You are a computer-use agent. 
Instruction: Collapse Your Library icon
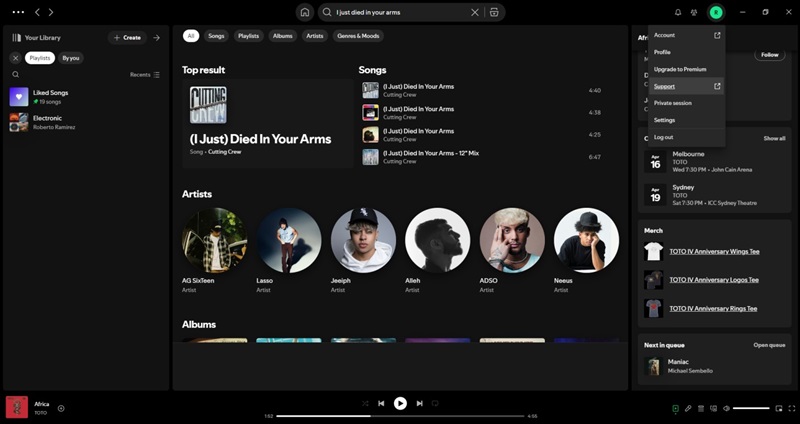[16, 38]
